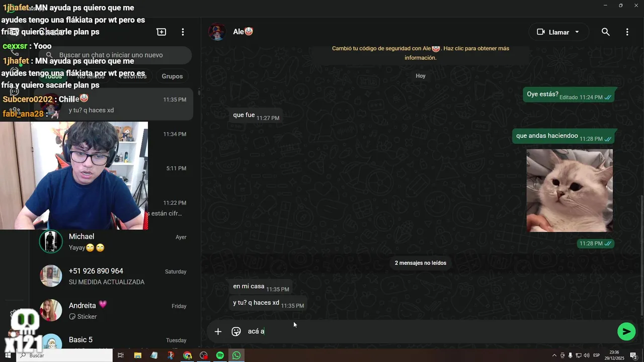The image size is (644, 362).
Task: Click the attach plus icon beside message box
Action: pos(218,331)
